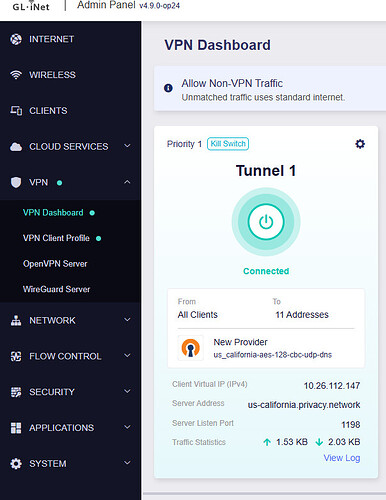Image resolution: width=386 pixels, height=500 pixels.
Task: Click the info icon beside Allow Non-VPN Traffic
Action: [168, 88]
